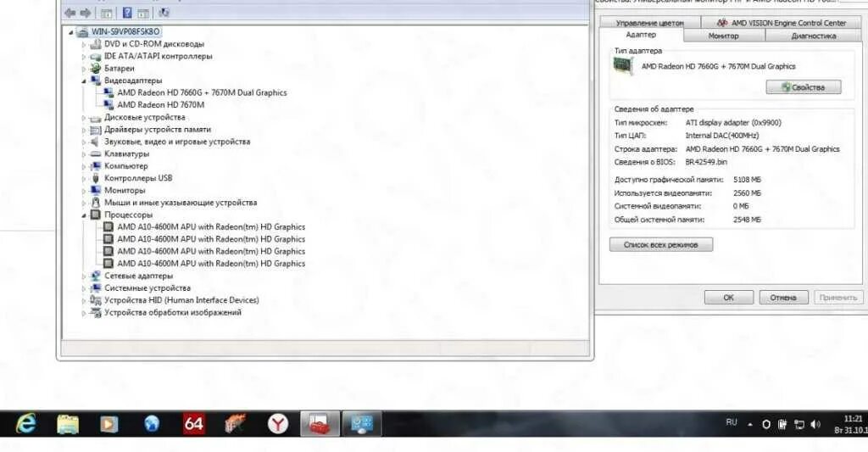The image size is (868, 452).
Task: Select the WIN-S9VP08FSK8O computer root node
Action: 125,31
